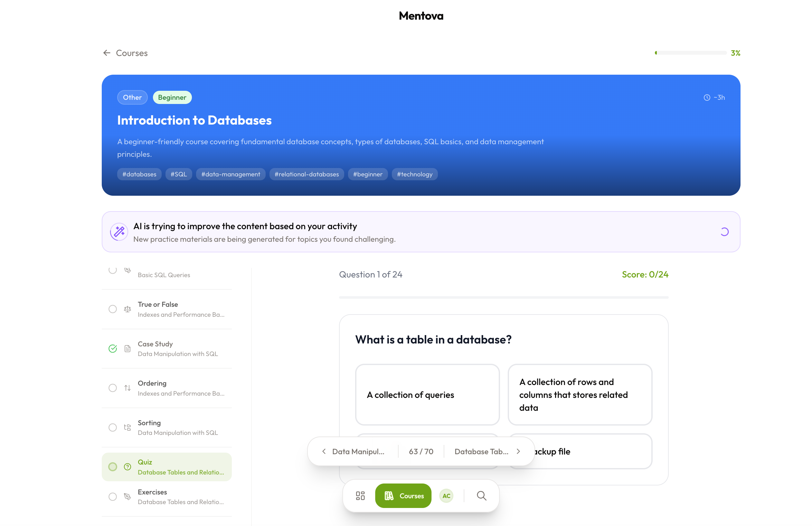Toggle the Sorting lesson completion circle
The image size is (812, 526).
click(x=113, y=427)
